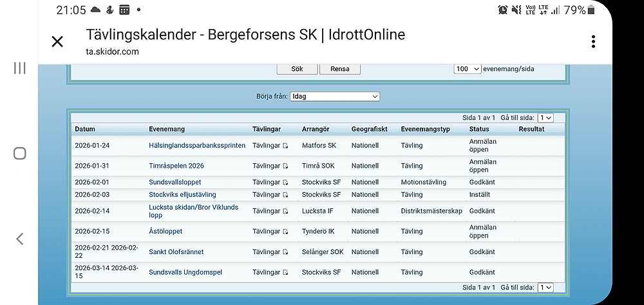
Task: Open Tävlingar icon for Åstöloppet row
Action: point(285,231)
